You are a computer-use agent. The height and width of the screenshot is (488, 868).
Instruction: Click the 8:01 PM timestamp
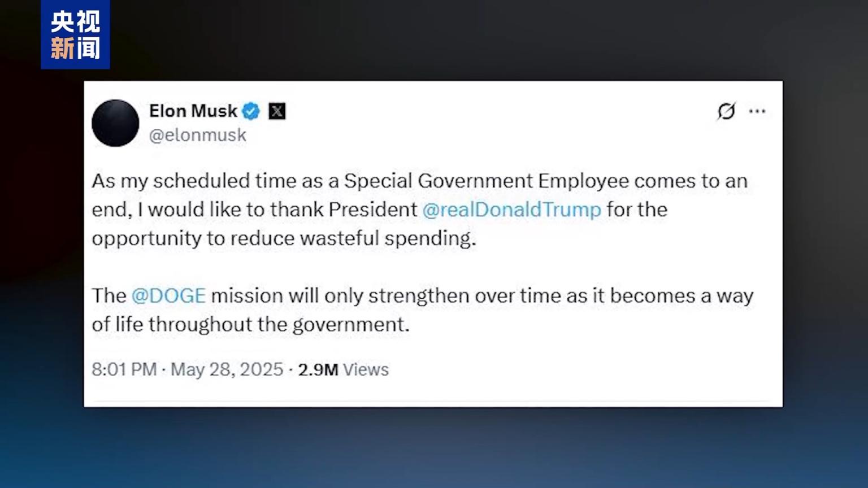click(x=124, y=369)
